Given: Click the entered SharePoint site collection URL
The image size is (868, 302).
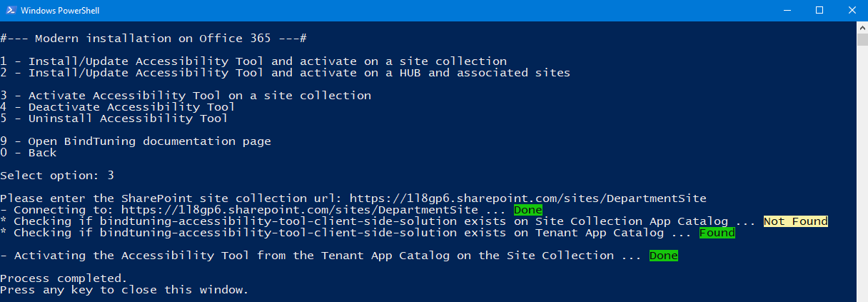Looking at the screenshot, I should 528,198.
